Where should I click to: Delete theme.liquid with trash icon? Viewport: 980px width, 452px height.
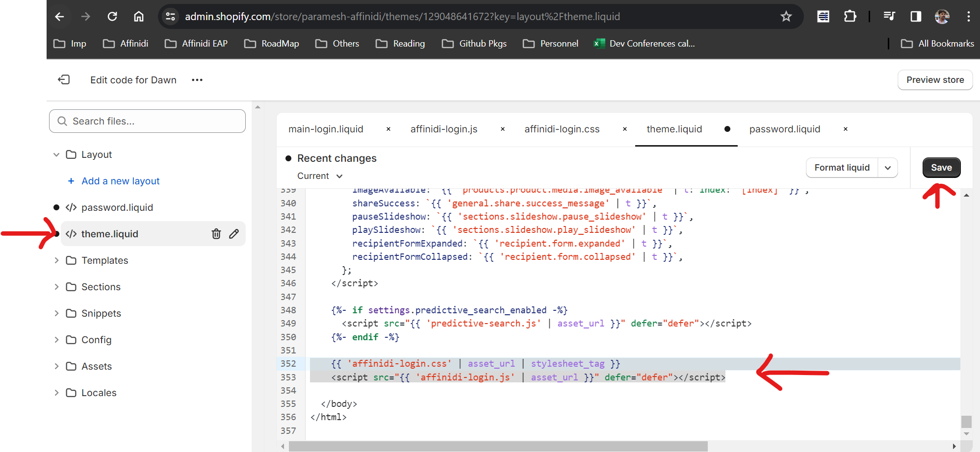pyautogui.click(x=216, y=234)
